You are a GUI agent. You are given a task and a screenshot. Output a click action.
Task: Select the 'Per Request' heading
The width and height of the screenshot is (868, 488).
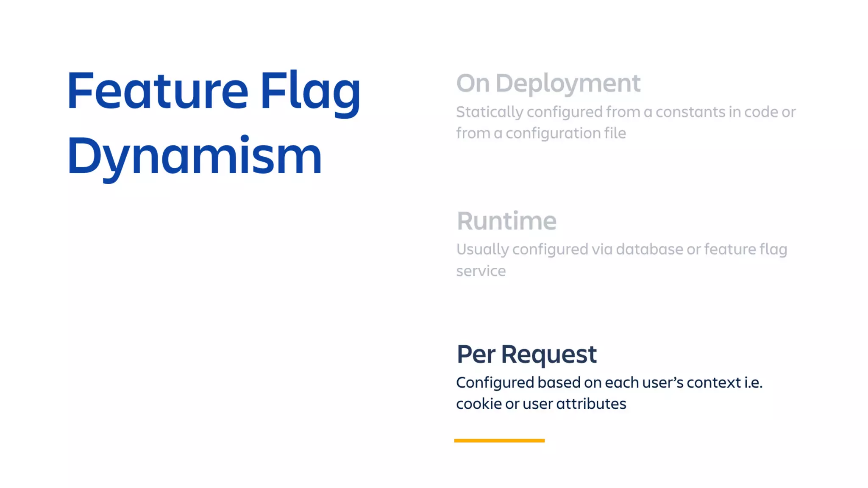(x=526, y=355)
